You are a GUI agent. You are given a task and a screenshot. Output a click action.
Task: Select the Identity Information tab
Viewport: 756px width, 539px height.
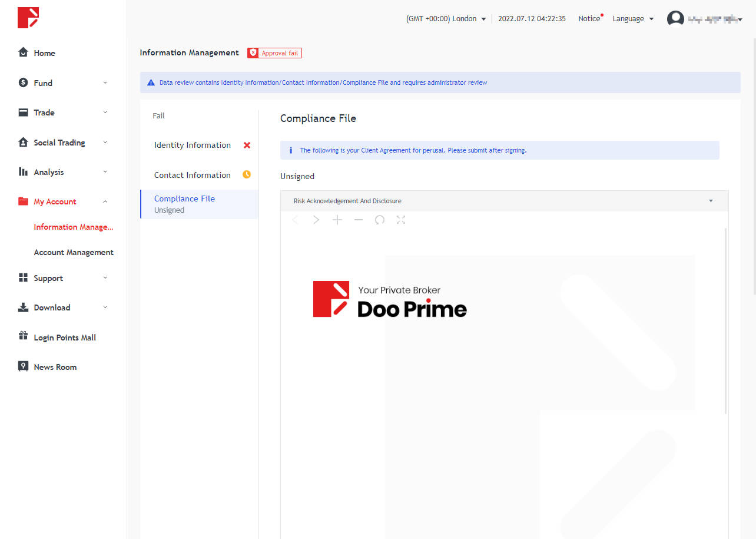pyautogui.click(x=193, y=145)
